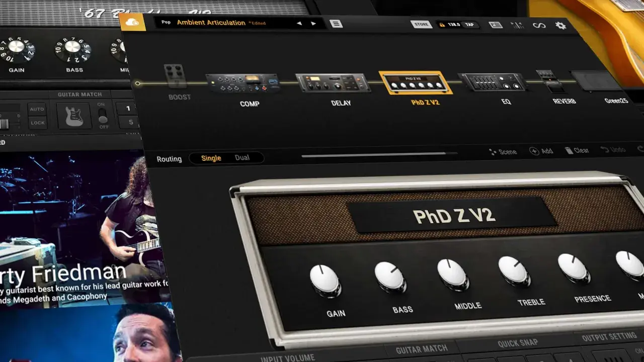Select the EQ rack unit

493,82
